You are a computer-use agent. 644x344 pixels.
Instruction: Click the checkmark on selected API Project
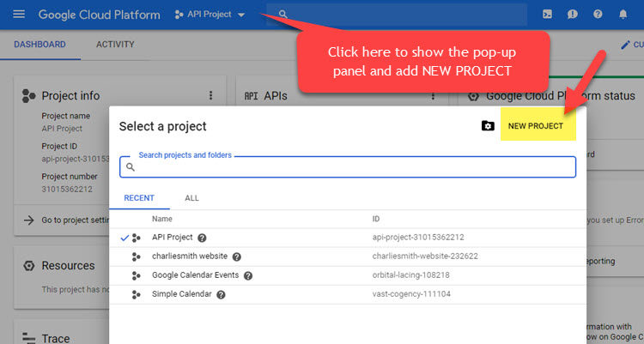pos(125,238)
